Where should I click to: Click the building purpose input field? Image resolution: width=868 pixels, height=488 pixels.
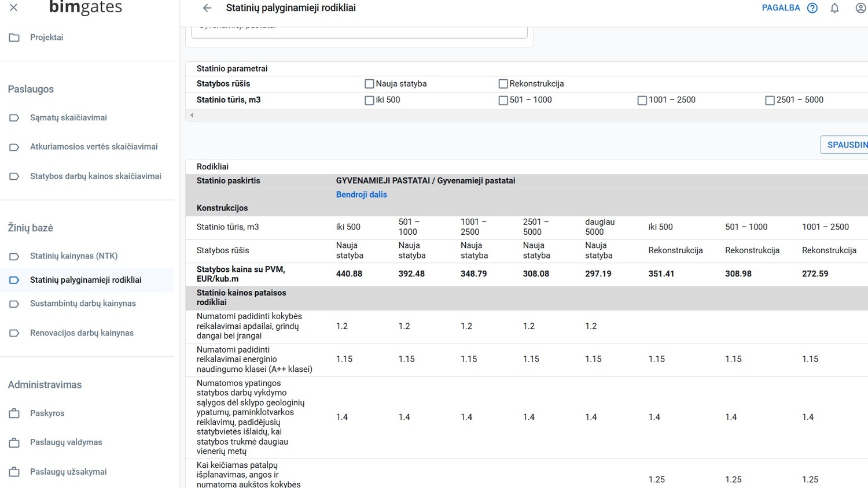(x=359, y=31)
